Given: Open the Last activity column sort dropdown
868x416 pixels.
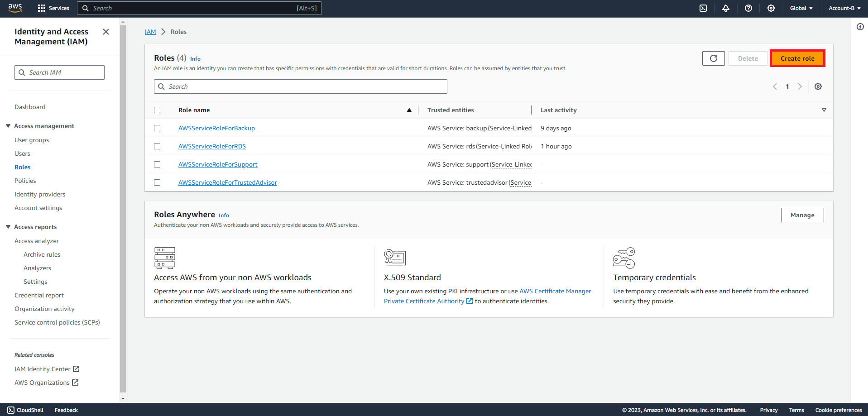Looking at the screenshot, I should pyautogui.click(x=824, y=110).
